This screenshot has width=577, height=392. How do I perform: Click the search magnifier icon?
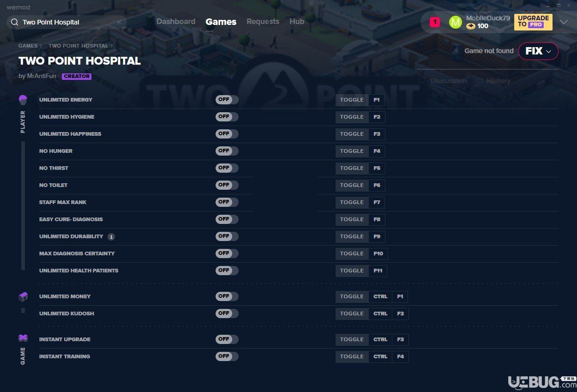pyautogui.click(x=15, y=22)
